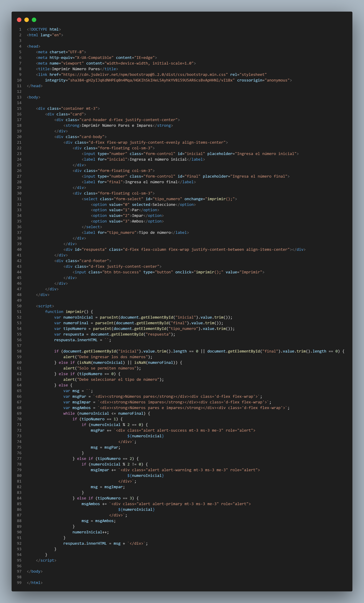Click the red close window dot
Viewport: 364px width, 603px height.
pos(19,20)
